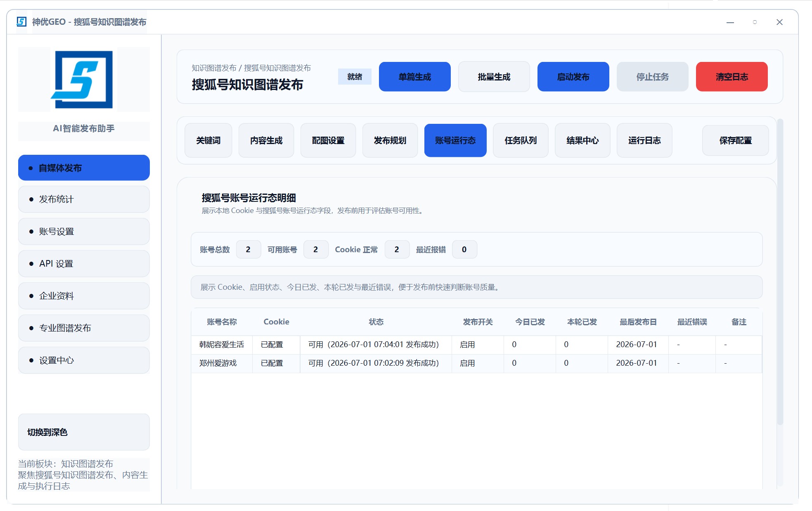Open 发布统计 in the sidebar
The image size is (812, 511).
(x=84, y=199)
